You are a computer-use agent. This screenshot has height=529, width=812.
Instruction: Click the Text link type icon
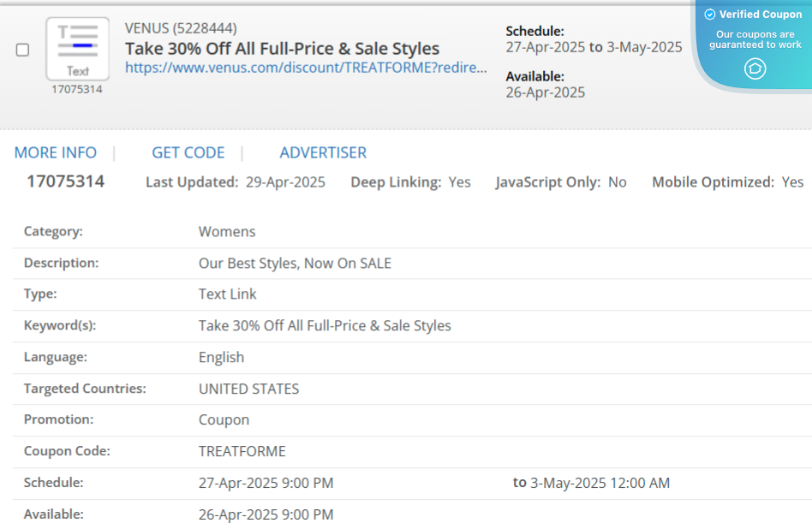coord(77,49)
